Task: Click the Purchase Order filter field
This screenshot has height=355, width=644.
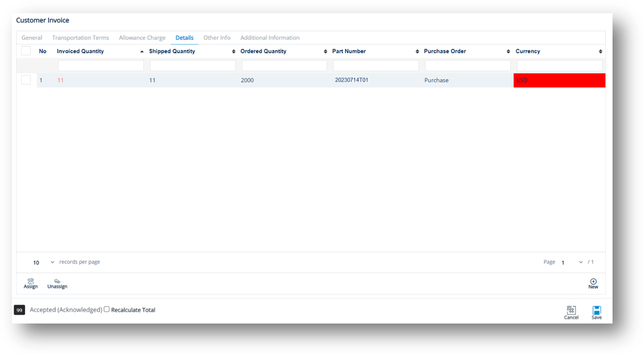Action: click(x=468, y=65)
